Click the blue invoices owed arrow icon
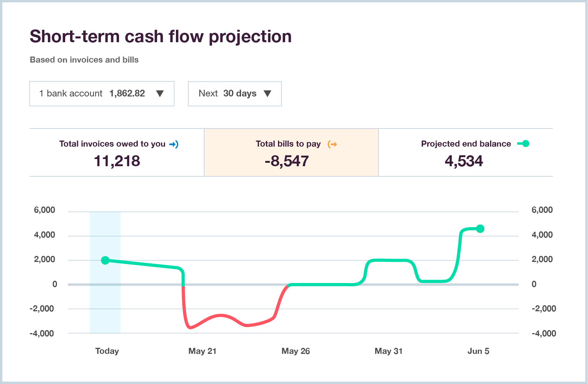Image resolution: width=588 pixels, height=384 pixels. coord(174,144)
